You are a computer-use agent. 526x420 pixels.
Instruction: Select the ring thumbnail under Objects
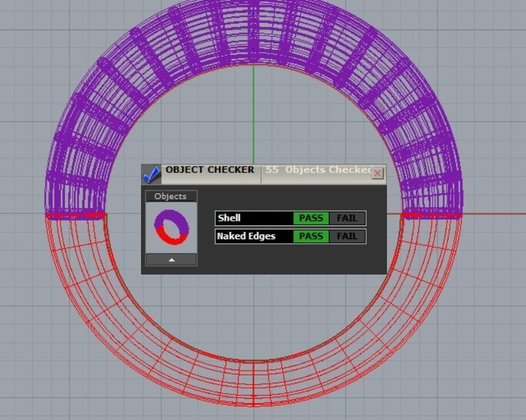171,227
